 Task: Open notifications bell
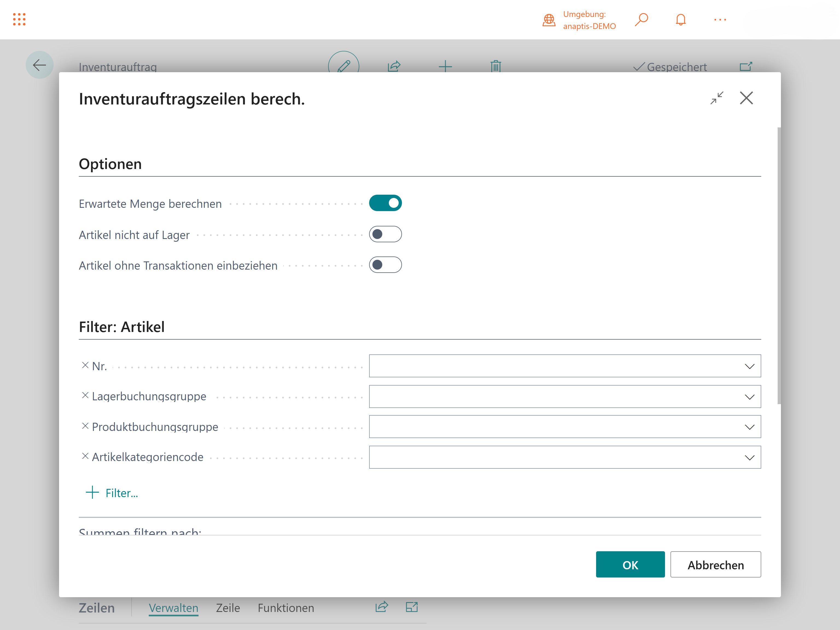[681, 20]
